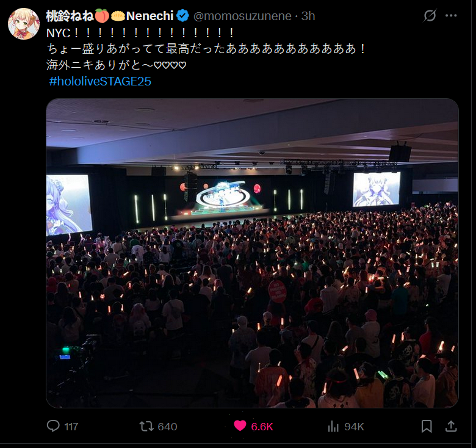This screenshot has width=476, height=448.
Task: Toggle the bookmark icon
Action: [427, 426]
